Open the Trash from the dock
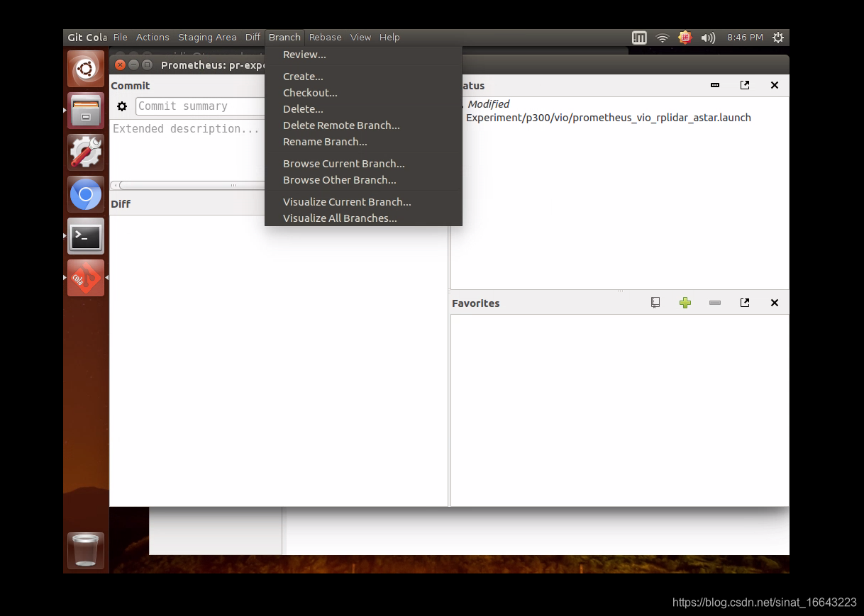The height and width of the screenshot is (616, 864). (x=86, y=551)
